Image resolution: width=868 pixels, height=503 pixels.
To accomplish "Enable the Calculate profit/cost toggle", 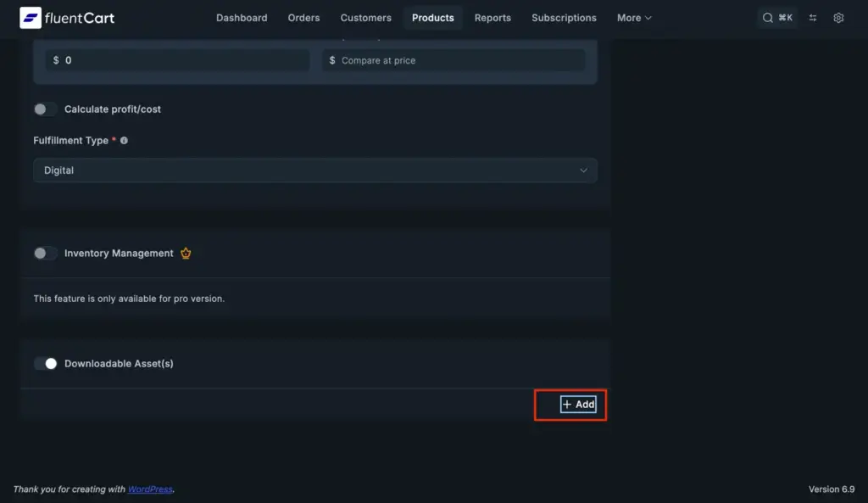I will pyautogui.click(x=45, y=109).
